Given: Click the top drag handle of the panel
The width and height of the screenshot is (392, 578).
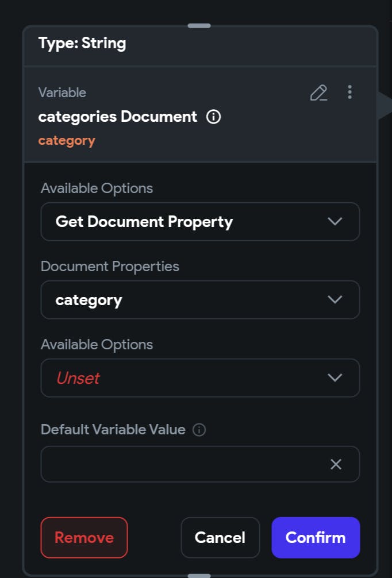Looking at the screenshot, I should 199,26.
